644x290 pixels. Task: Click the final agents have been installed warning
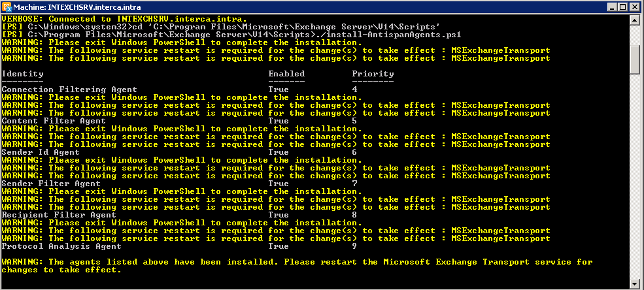click(297, 266)
